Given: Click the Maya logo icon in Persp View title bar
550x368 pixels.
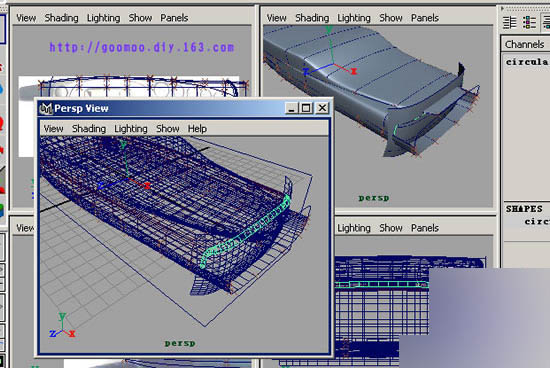Looking at the screenshot, I should click(x=46, y=108).
